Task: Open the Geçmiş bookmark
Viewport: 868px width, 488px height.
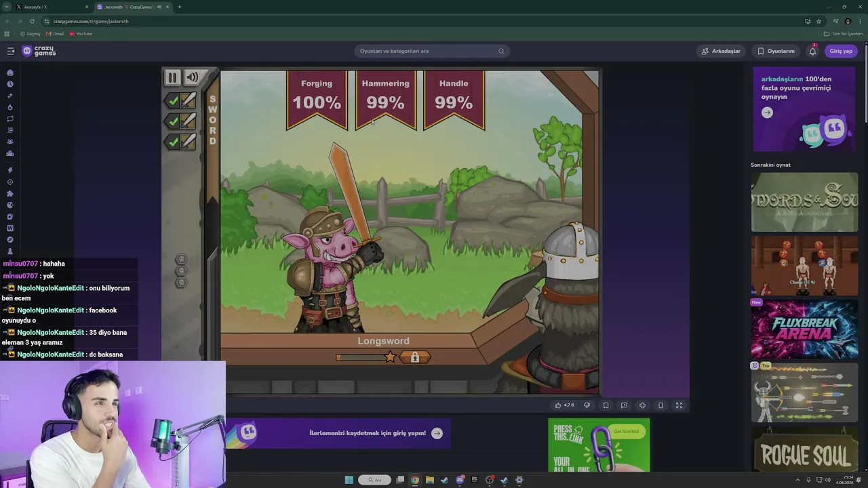Action: 30,34
